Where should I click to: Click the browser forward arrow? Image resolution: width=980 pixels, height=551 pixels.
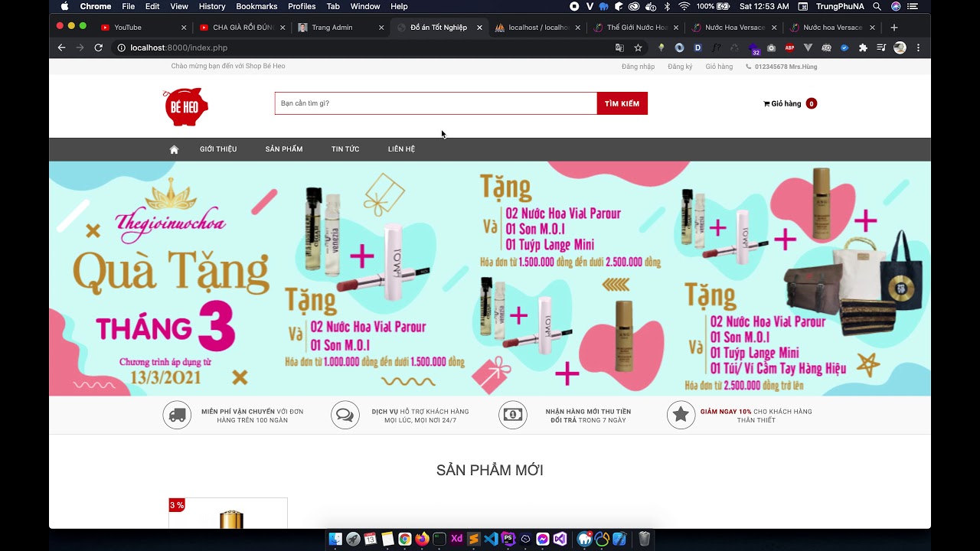(x=80, y=47)
